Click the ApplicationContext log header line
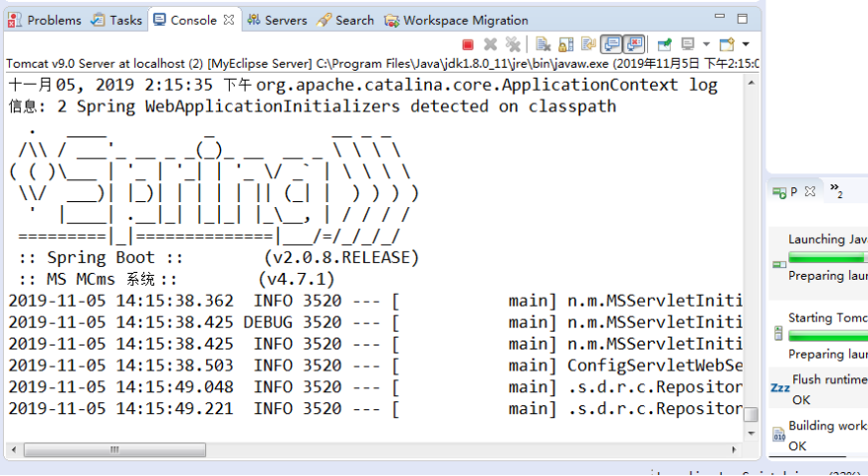The image size is (868, 476). [x=363, y=85]
